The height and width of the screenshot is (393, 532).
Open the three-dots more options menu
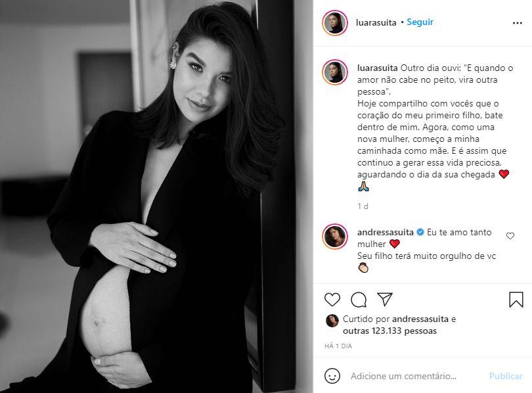click(518, 23)
